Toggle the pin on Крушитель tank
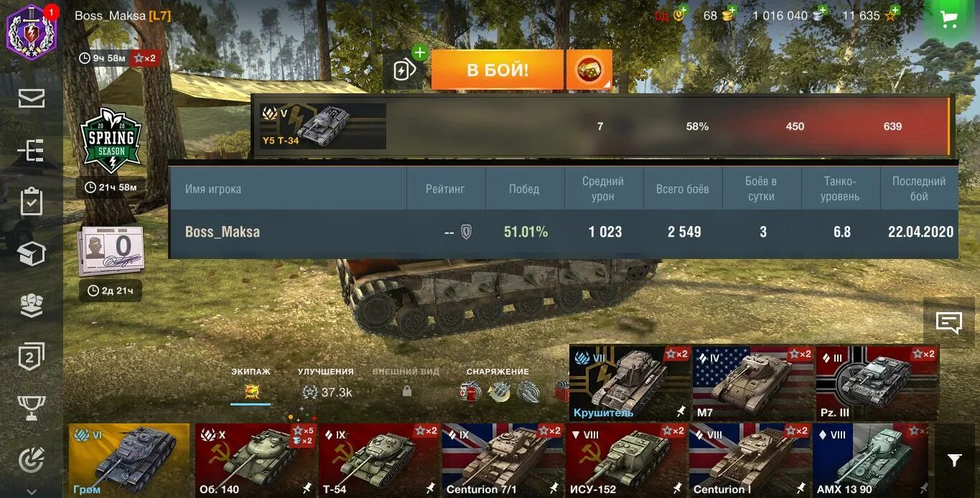The image size is (980, 498). coord(681,412)
